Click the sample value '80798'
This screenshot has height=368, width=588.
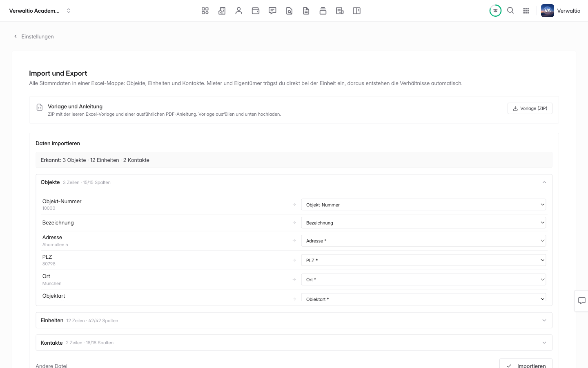pyautogui.click(x=49, y=264)
